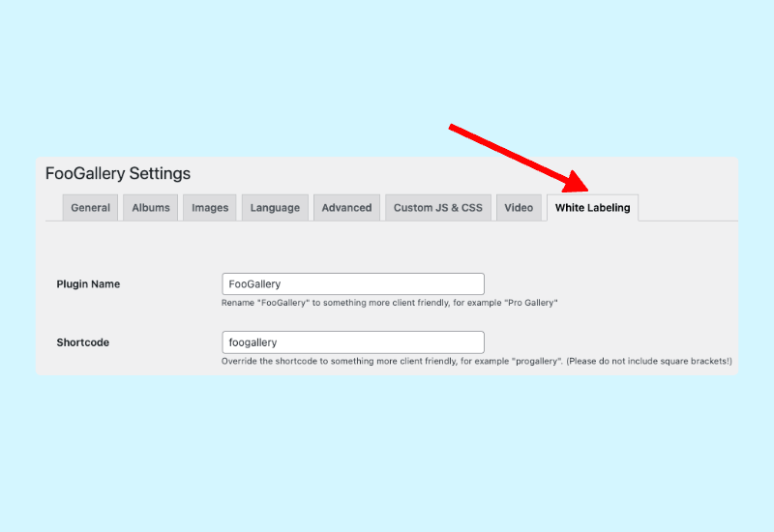Click inside the Shortcode input field
Viewport: 774px width, 532px height.
(352, 342)
